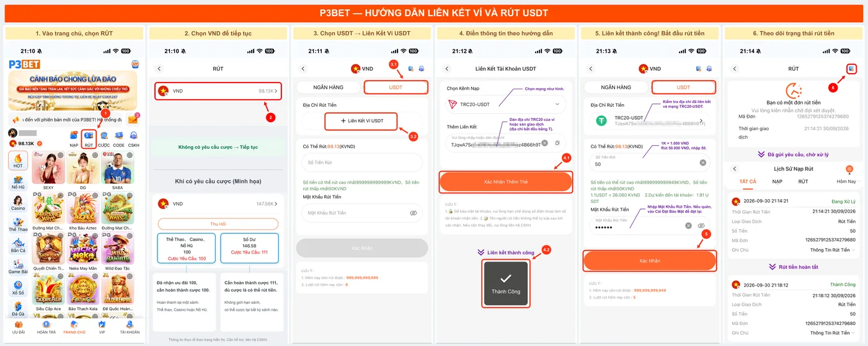
Task: Open linked TRC20-USDT address row
Action: [x=649, y=121]
